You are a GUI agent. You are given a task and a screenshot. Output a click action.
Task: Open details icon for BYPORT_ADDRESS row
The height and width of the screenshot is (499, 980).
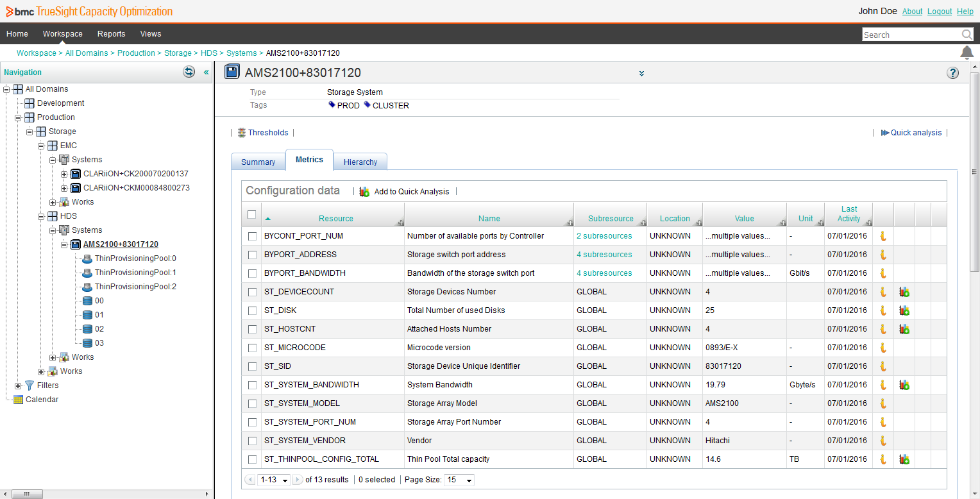coord(883,255)
